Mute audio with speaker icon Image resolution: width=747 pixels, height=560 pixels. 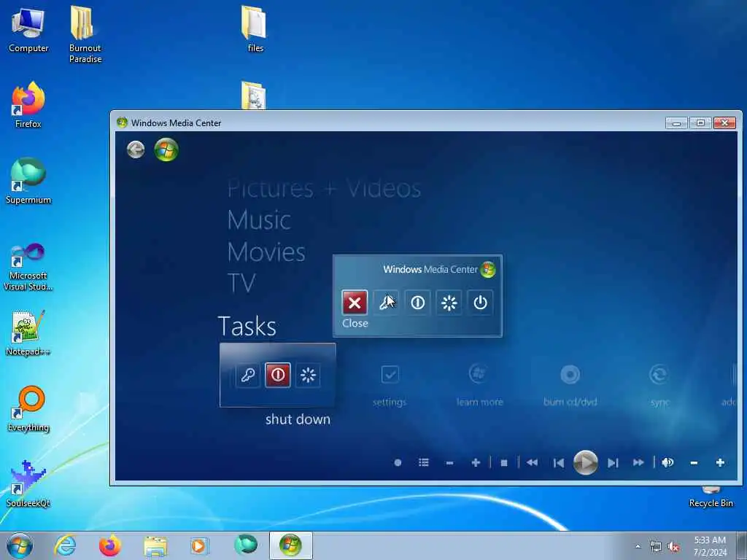point(668,462)
